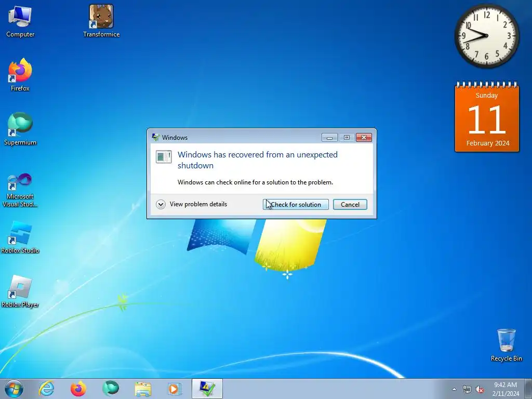
Task: Click the problem report icon beside the heading
Action: point(164,157)
